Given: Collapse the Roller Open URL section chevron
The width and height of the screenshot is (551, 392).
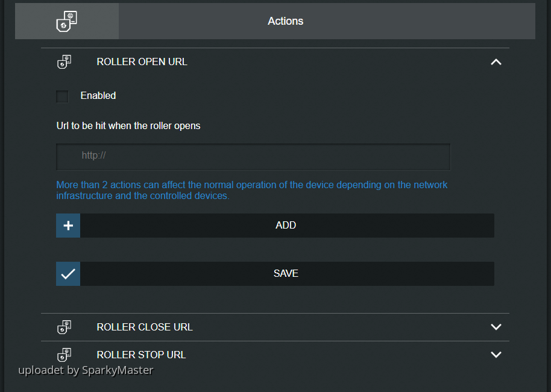Looking at the screenshot, I should [x=496, y=62].
